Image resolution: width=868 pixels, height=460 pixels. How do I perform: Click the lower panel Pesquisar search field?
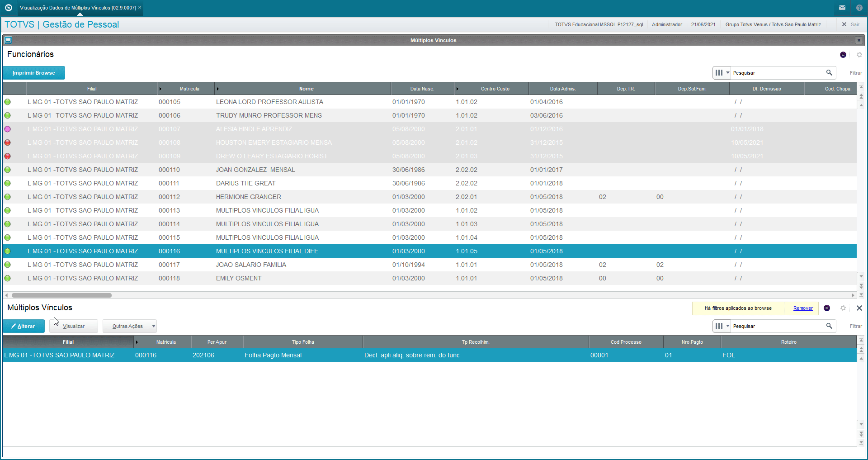pos(778,326)
